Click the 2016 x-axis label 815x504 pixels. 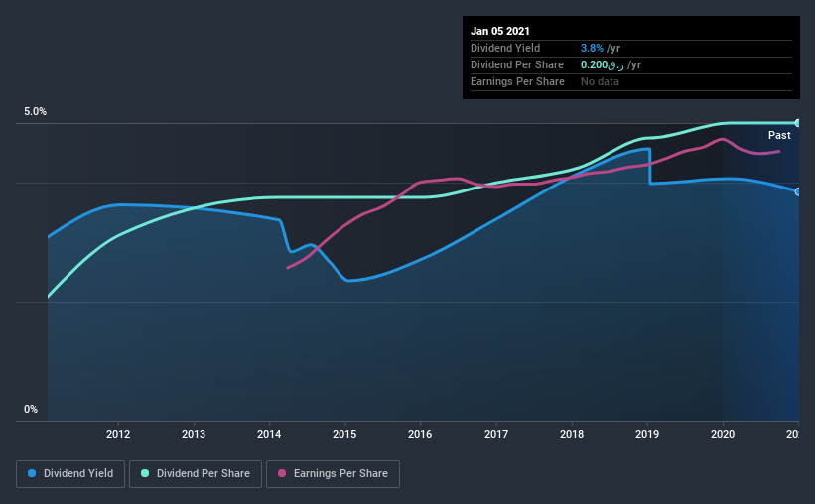click(420, 434)
